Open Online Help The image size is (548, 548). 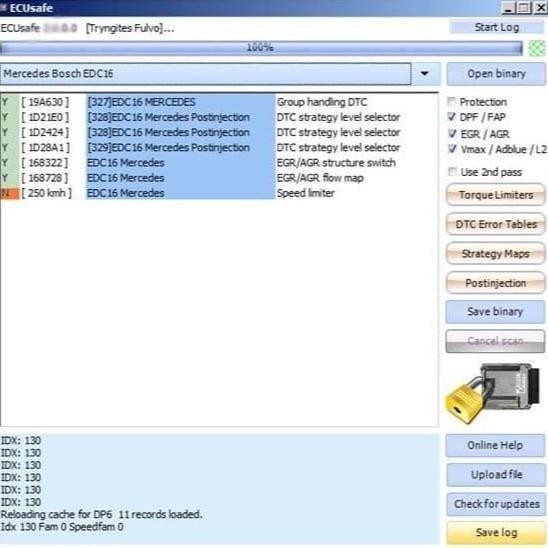(x=495, y=445)
